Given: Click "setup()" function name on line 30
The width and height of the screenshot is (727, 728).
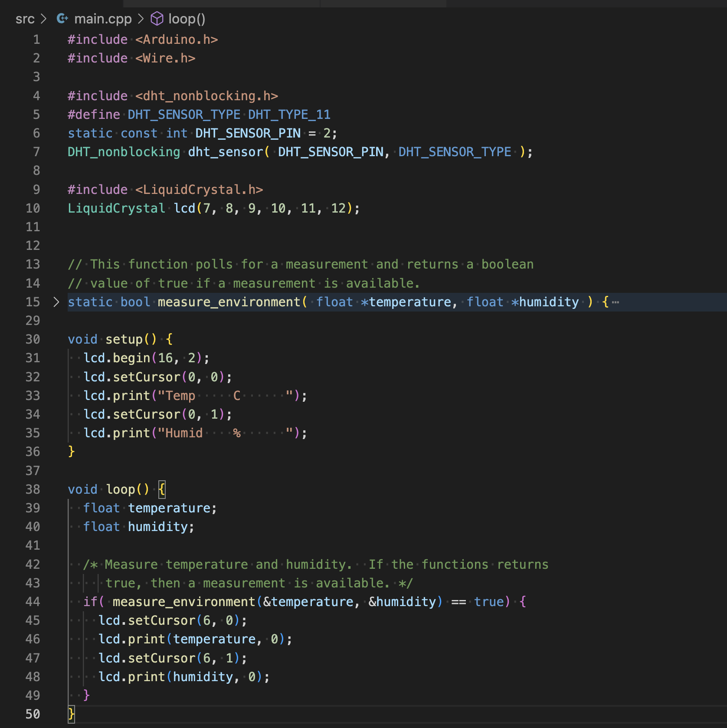Looking at the screenshot, I should tap(131, 339).
